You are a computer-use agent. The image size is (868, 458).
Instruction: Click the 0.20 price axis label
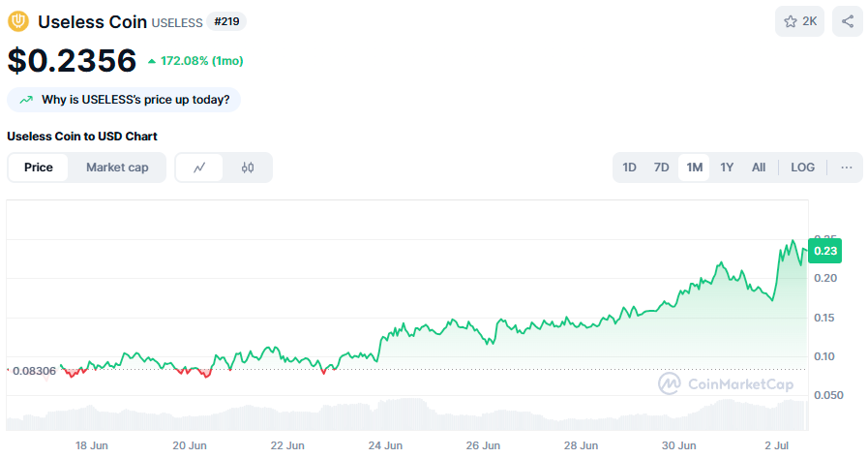tap(824, 279)
